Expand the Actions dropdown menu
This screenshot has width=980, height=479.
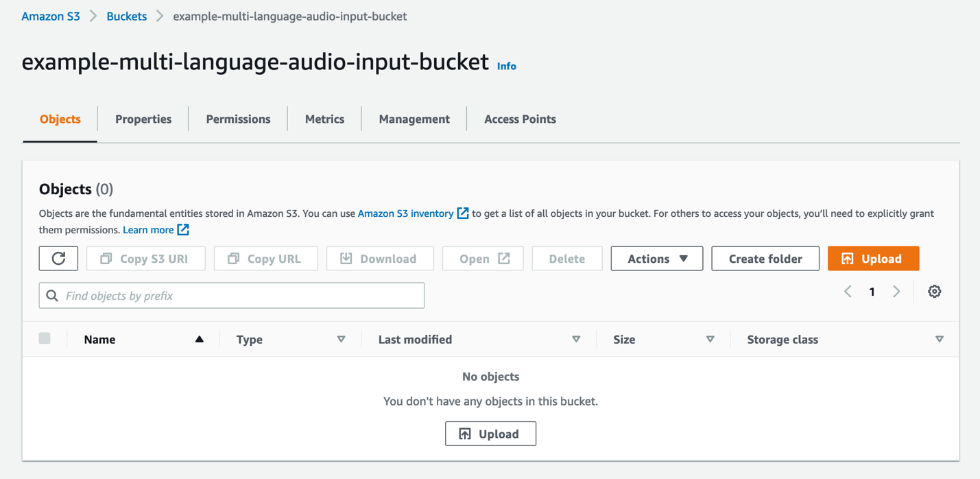tap(656, 259)
